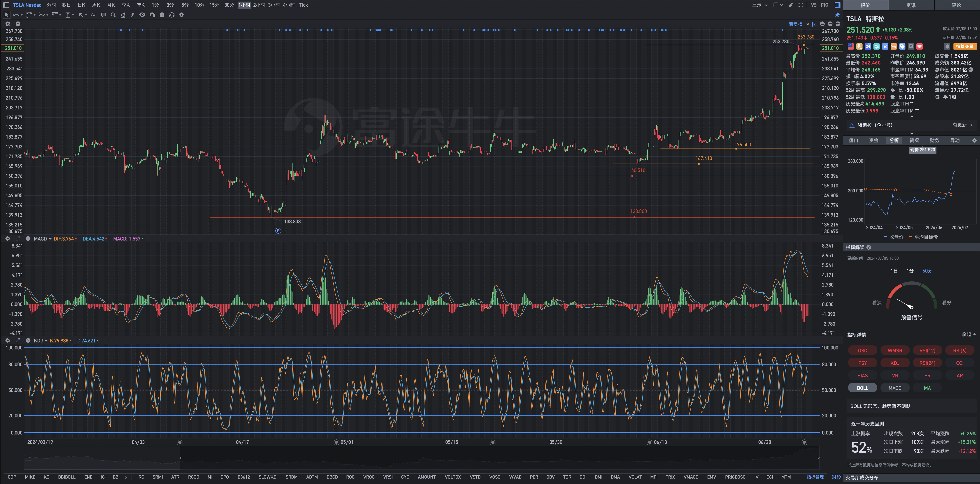This screenshot has width=980, height=484.
Task: Open the MACD indicator selector dropdown
Action: 42,238
